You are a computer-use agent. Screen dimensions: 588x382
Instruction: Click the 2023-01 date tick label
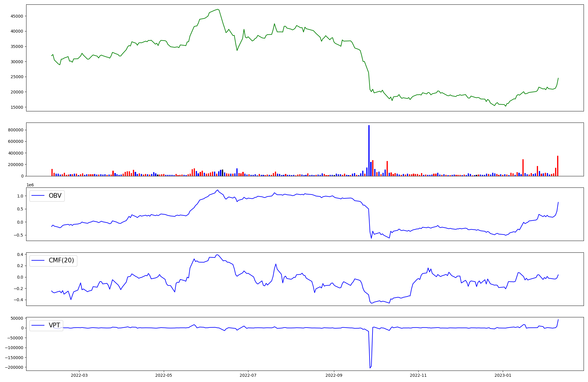[x=503, y=375]
